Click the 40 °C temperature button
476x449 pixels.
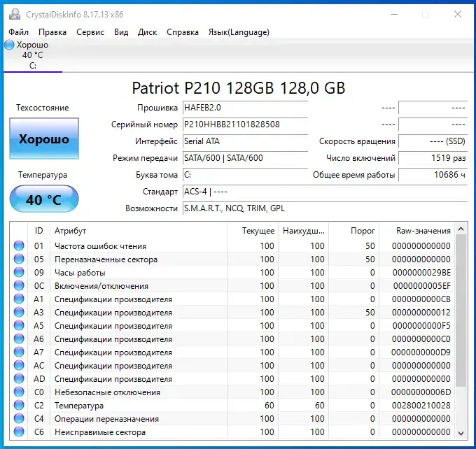tap(44, 199)
